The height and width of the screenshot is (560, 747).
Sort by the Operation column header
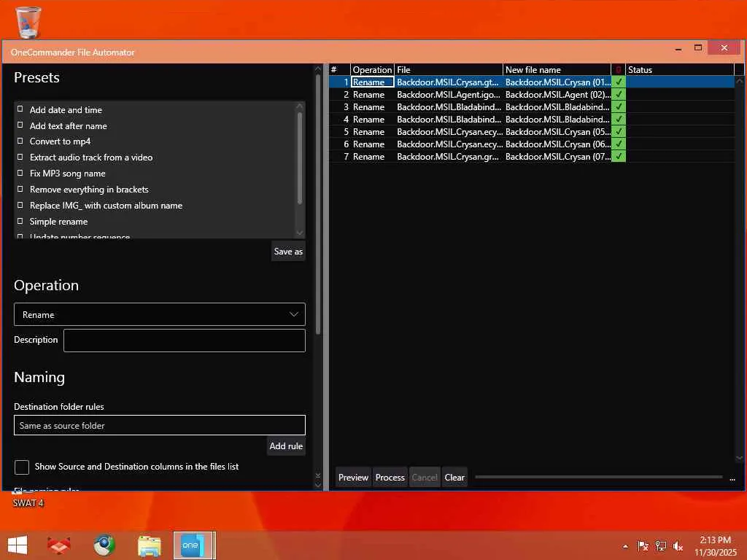click(x=372, y=69)
